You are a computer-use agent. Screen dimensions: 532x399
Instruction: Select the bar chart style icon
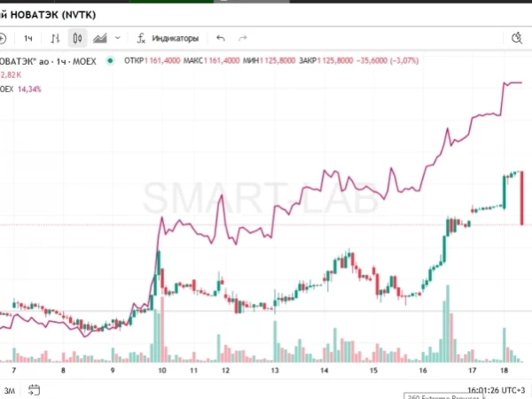55,38
